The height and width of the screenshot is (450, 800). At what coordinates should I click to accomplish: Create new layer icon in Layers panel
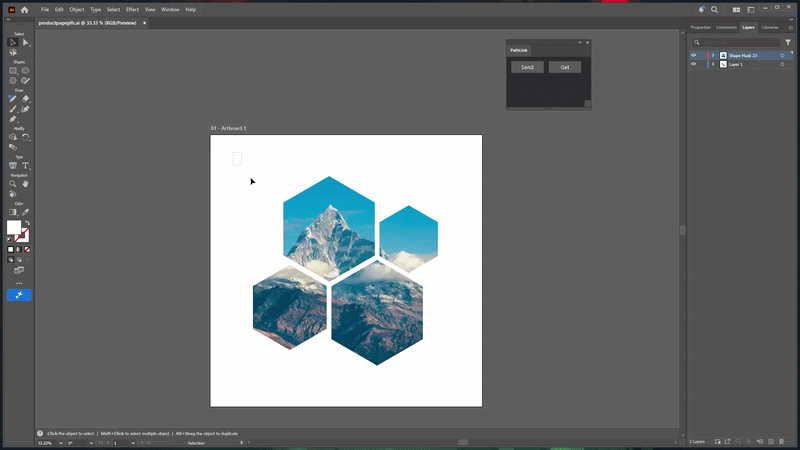click(771, 441)
